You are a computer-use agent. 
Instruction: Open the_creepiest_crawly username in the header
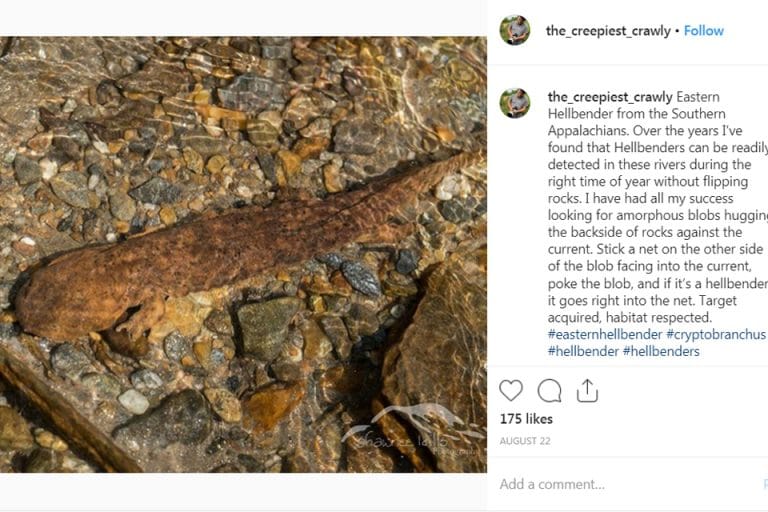pos(608,31)
